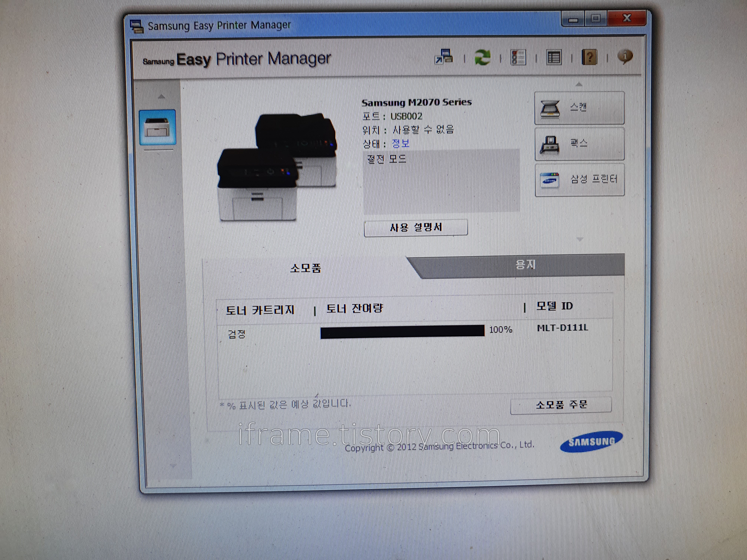Click up arrow above the 스캔 button
747x560 pixels.
coord(579,84)
